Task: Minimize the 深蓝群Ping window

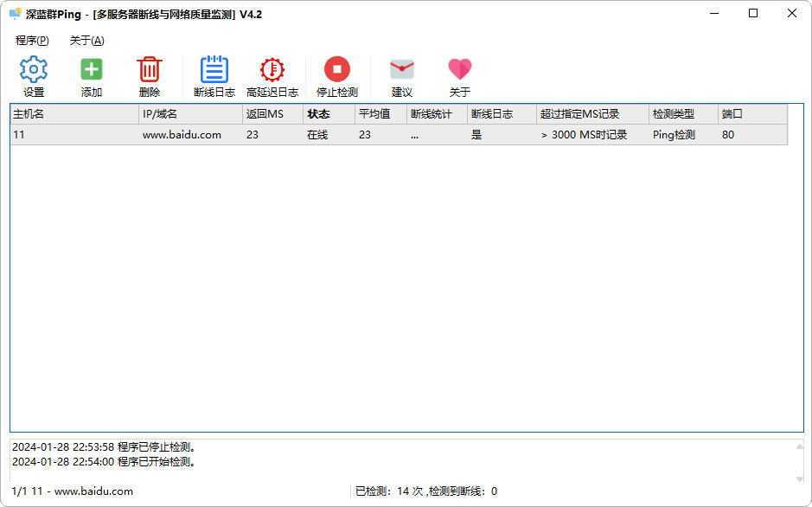Action: [x=714, y=14]
